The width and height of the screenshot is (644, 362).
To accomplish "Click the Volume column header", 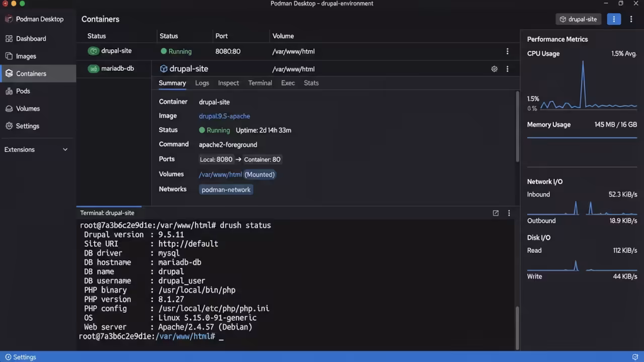I will click(x=283, y=36).
